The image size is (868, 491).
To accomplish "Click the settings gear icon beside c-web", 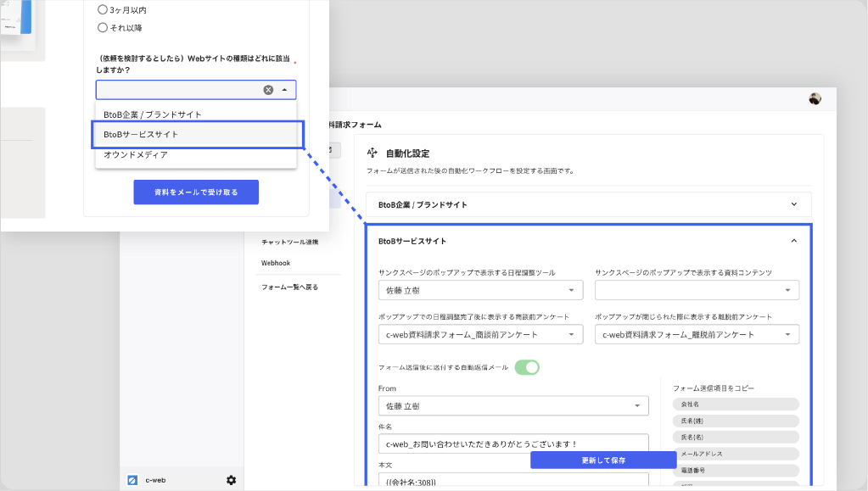I will tap(231, 480).
